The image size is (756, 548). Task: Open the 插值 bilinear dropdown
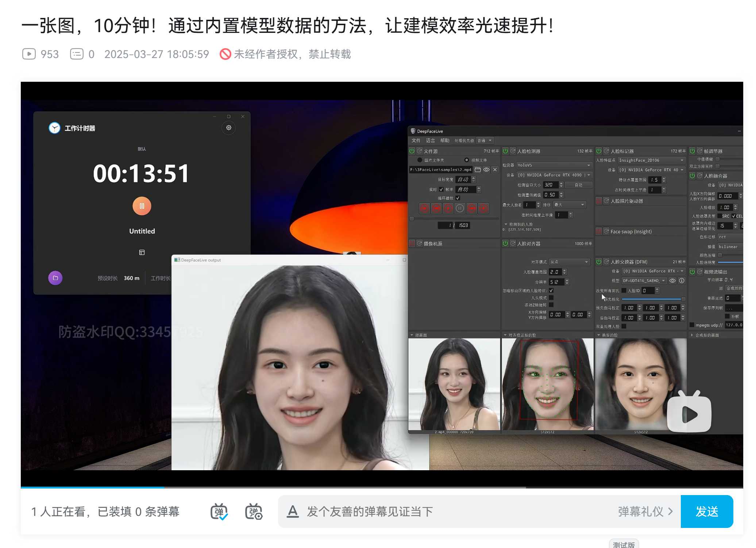click(x=730, y=247)
